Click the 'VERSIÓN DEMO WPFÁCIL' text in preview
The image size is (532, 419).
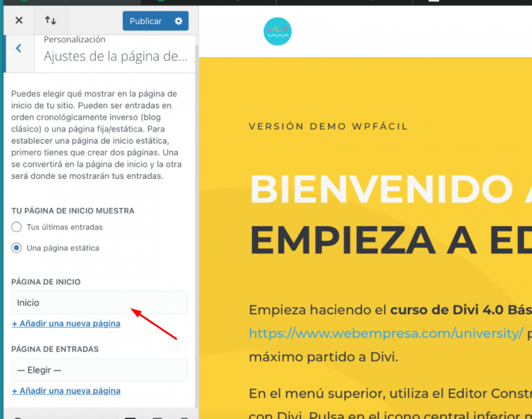tap(329, 126)
